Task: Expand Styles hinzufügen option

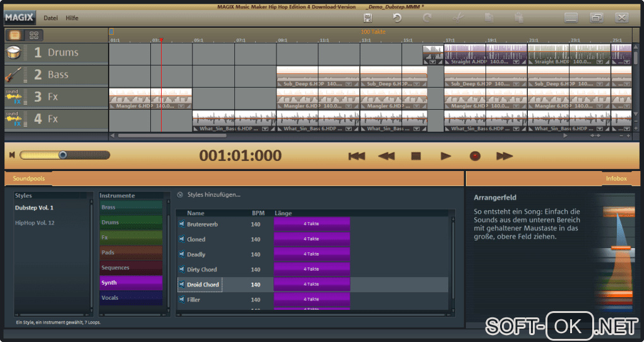Action: click(x=208, y=195)
